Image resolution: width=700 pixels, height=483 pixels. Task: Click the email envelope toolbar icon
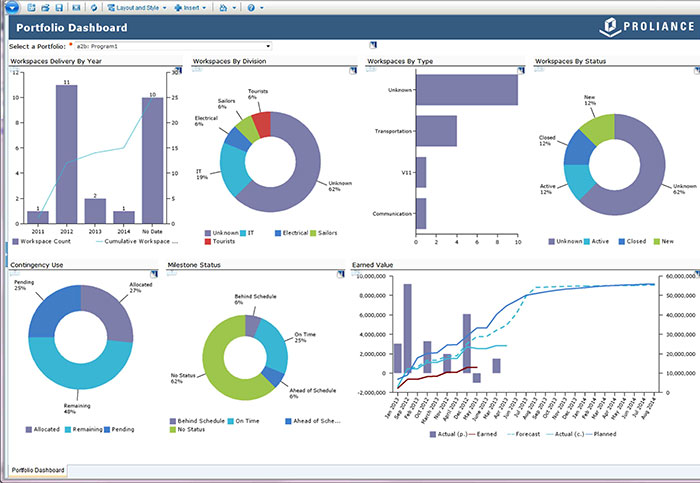click(76, 8)
